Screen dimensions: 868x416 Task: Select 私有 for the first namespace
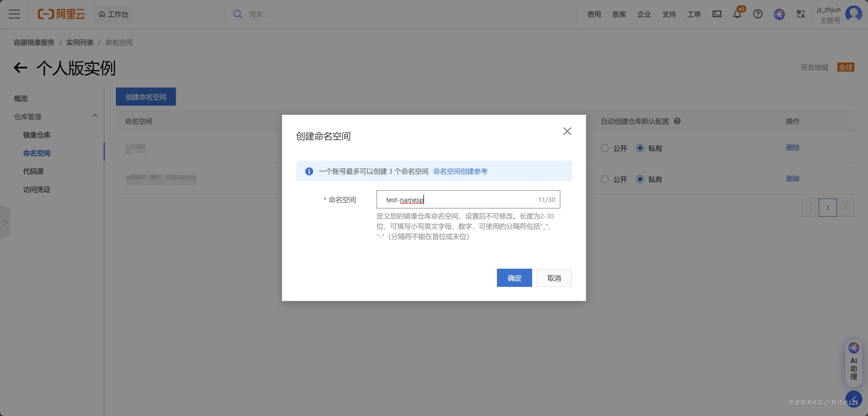pos(640,148)
